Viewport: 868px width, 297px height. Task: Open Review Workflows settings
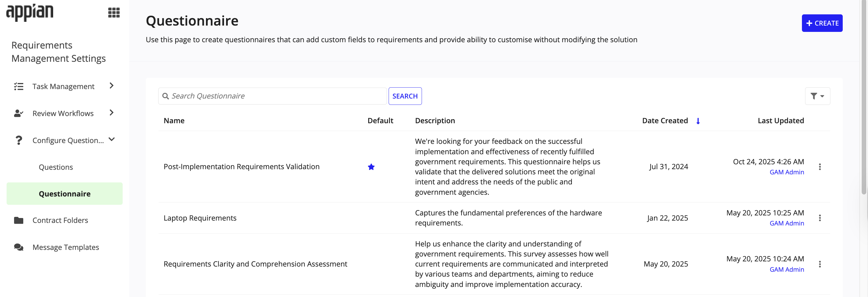click(x=63, y=114)
